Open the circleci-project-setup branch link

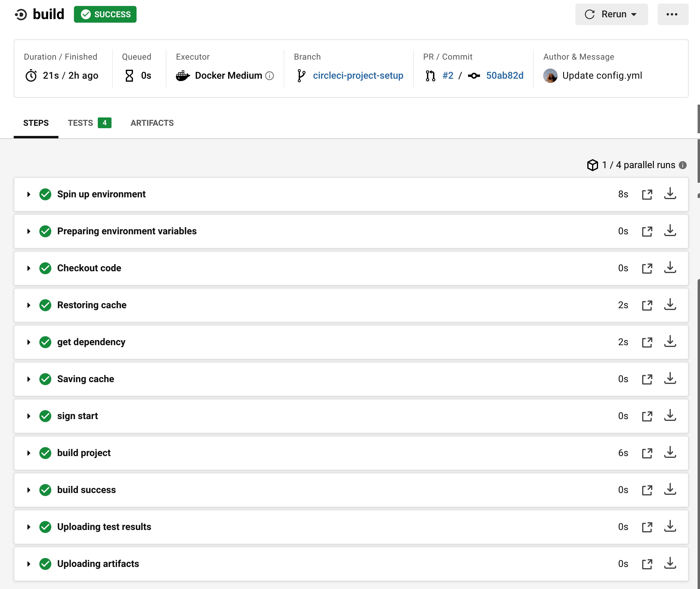[358, 75]
